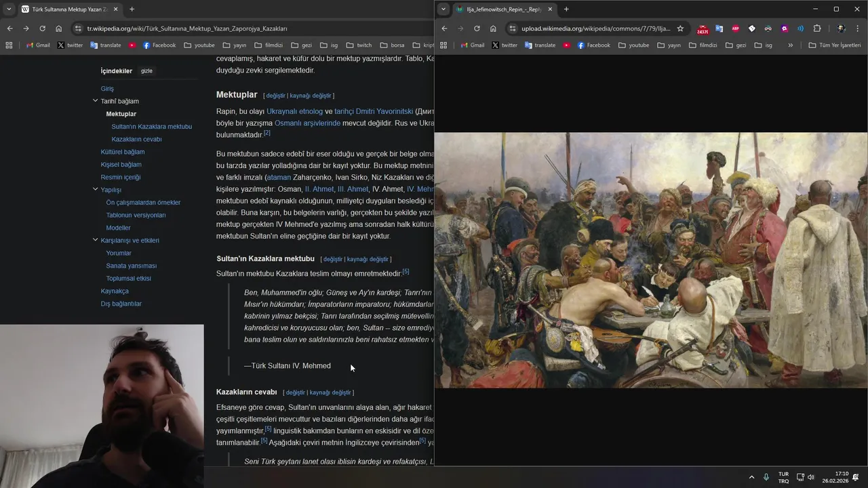The height and width of the screenshot is (488, 868).
Task: Go forward in the left Wikipedia window
Action: pos(26,28)
